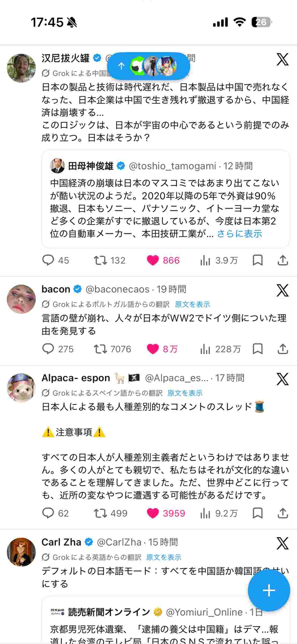Viewport: 297px width, 644px height.
Task: Open Grok menu on bacon post
Action: click(x=283, y=291)
